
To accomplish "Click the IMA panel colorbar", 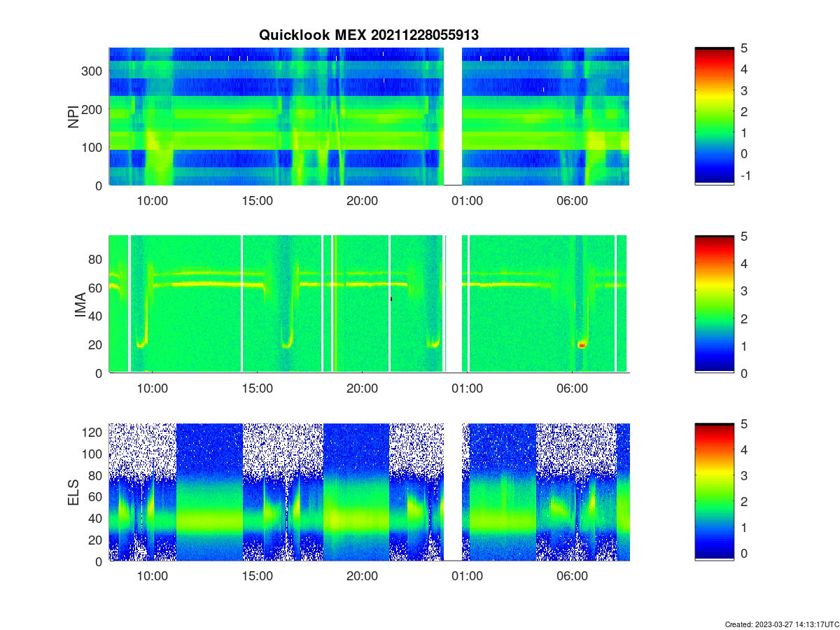I will (714, 304).
